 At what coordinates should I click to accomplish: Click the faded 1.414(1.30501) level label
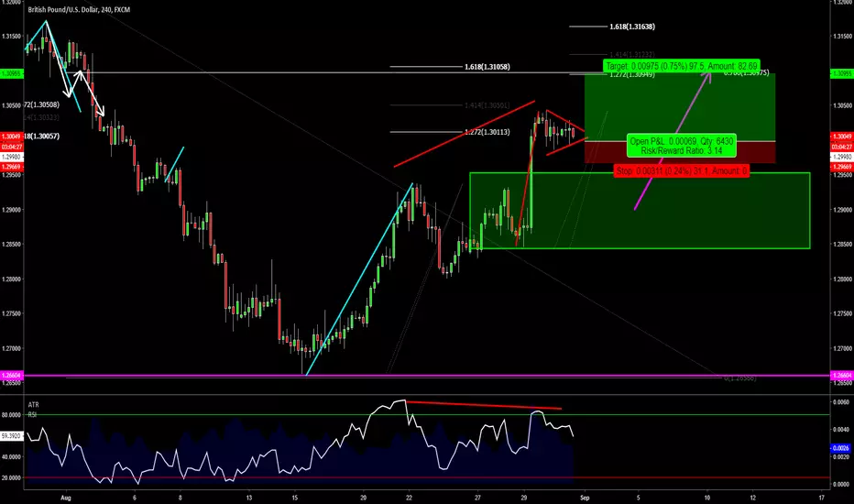(x=487, y=105)
